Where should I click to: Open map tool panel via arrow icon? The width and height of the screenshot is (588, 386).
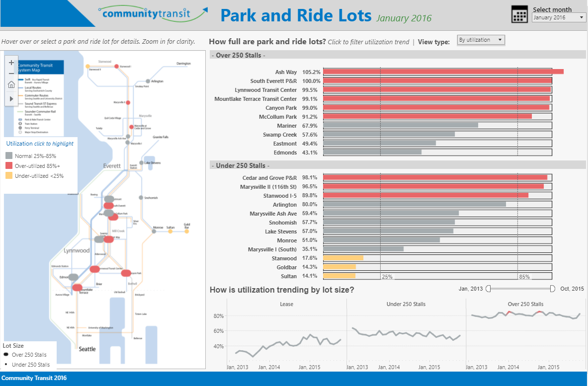pos(11,98)
